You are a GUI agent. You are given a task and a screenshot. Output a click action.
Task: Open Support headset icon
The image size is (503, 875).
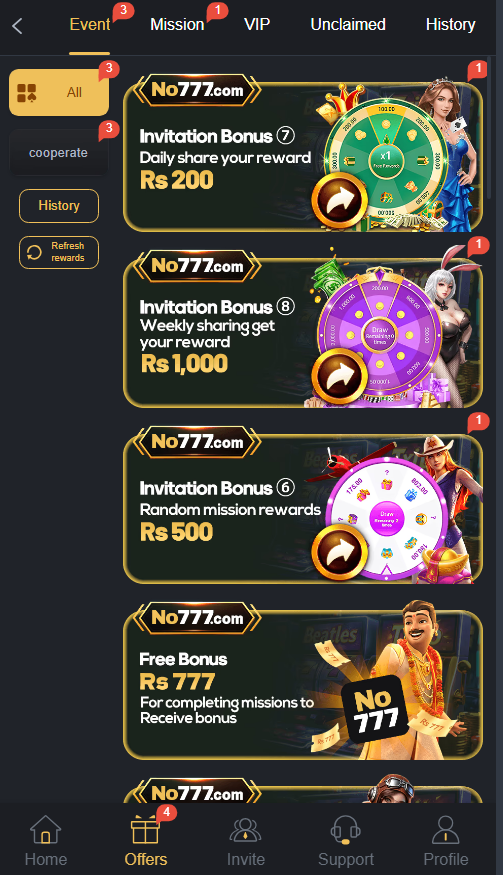point(346,829)
